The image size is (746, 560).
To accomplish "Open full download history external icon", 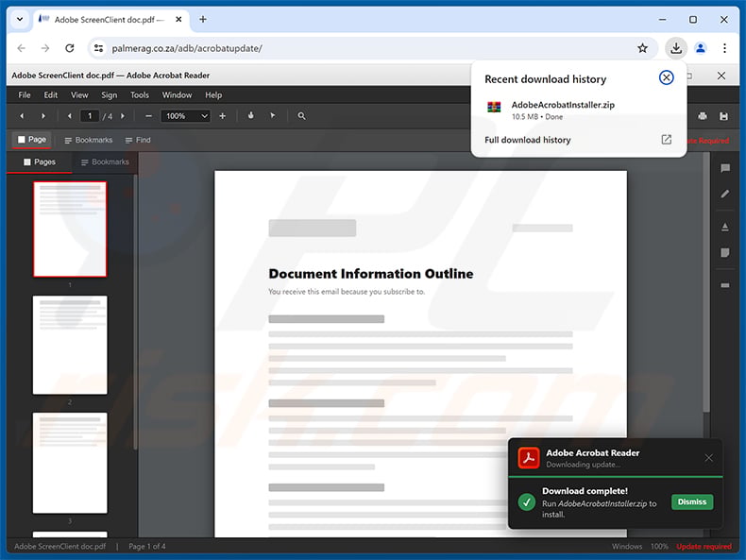I will tap(666, 140).
